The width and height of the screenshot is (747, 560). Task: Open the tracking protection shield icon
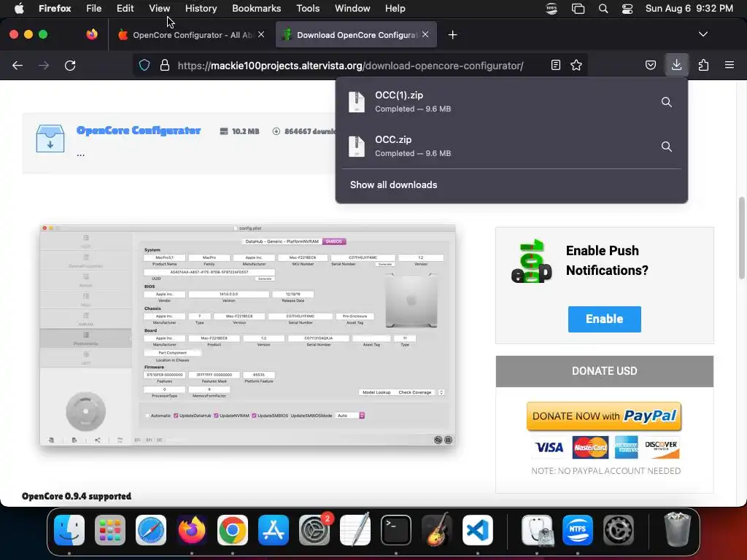coord(144,65)
